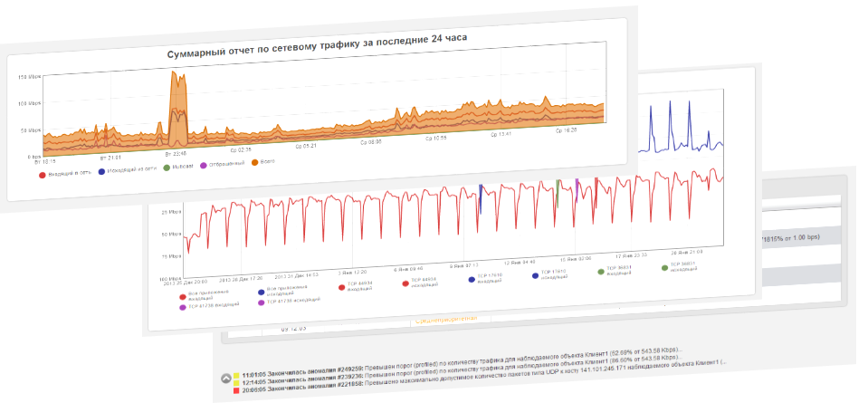Hide the 'Все приложения входящий' series

pos(203,296)
